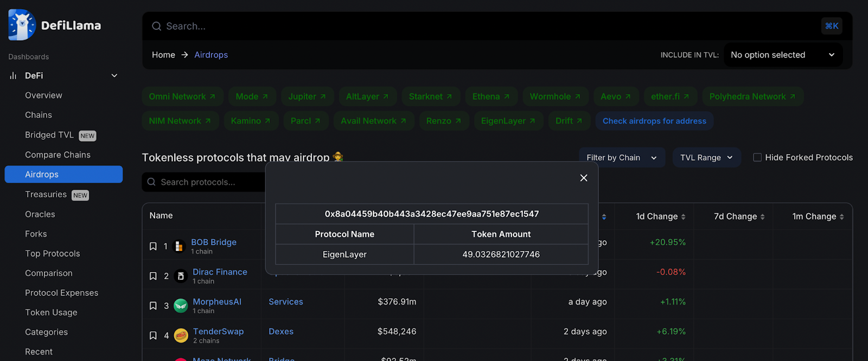Open the Aevo airdrop chip
Image resolution: width=868 pixels, height=361 pixels.
pos(616,96)
